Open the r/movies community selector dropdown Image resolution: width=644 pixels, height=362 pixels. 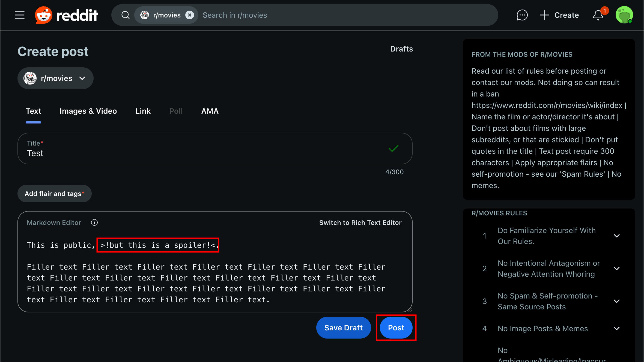click(x=55, y=79)
